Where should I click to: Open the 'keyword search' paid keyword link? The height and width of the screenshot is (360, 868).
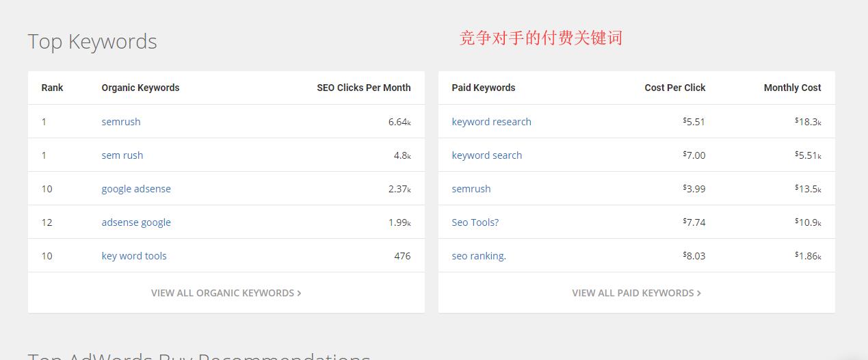(487, 155)
